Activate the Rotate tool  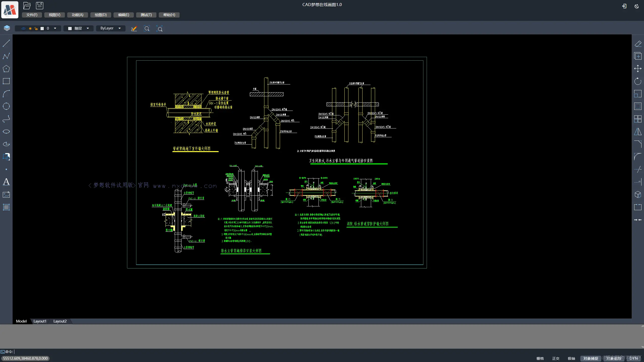tap(638, 81)
